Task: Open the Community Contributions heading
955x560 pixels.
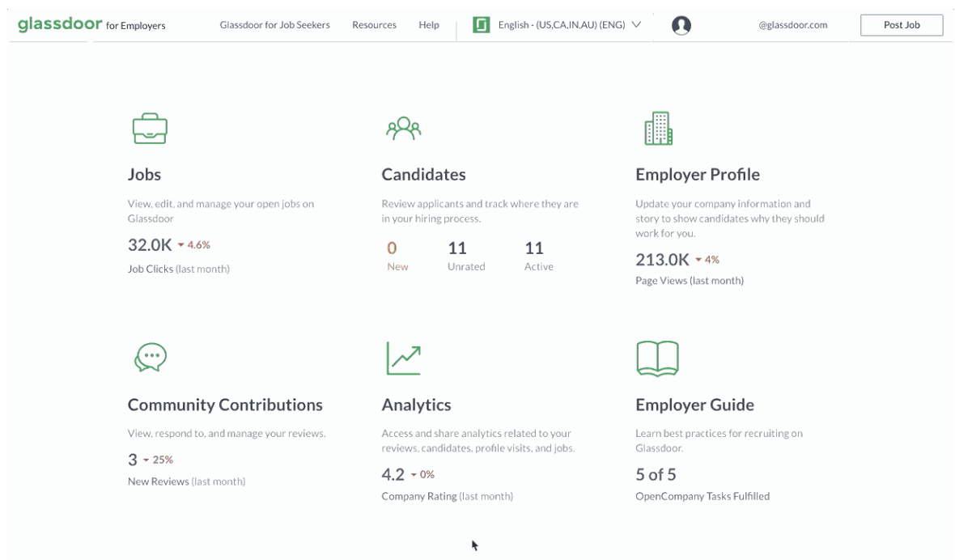Action: click(225, 405)
